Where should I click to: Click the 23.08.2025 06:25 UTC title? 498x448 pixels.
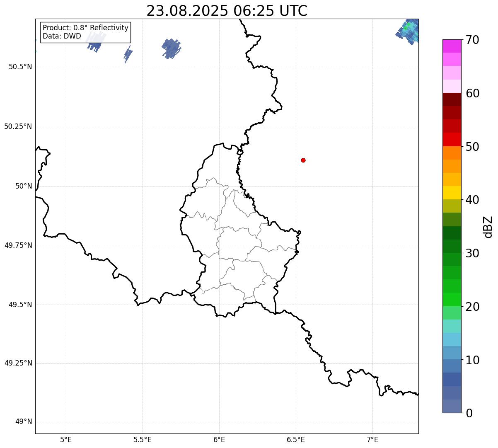tap(227, 11)
